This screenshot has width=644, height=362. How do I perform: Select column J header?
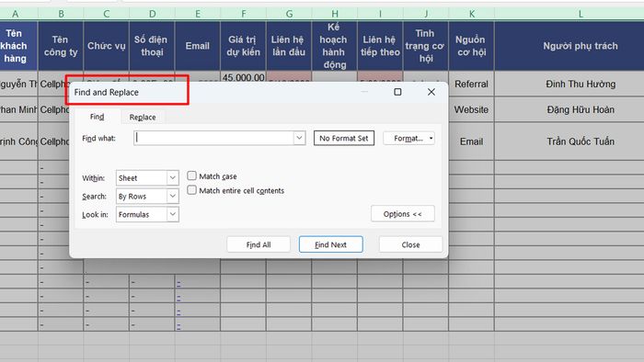coord(425,14)
